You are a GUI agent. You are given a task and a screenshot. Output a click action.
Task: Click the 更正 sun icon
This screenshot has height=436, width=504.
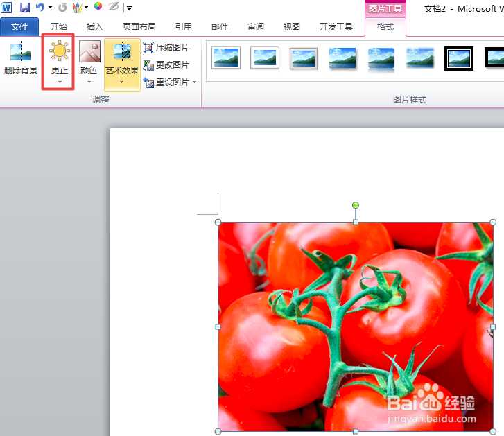[x=60, y=51]
